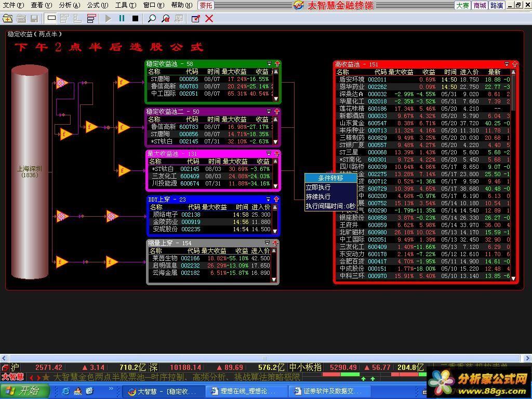
Task: Click the new folder toolbar icon
Action: (7, 18)
